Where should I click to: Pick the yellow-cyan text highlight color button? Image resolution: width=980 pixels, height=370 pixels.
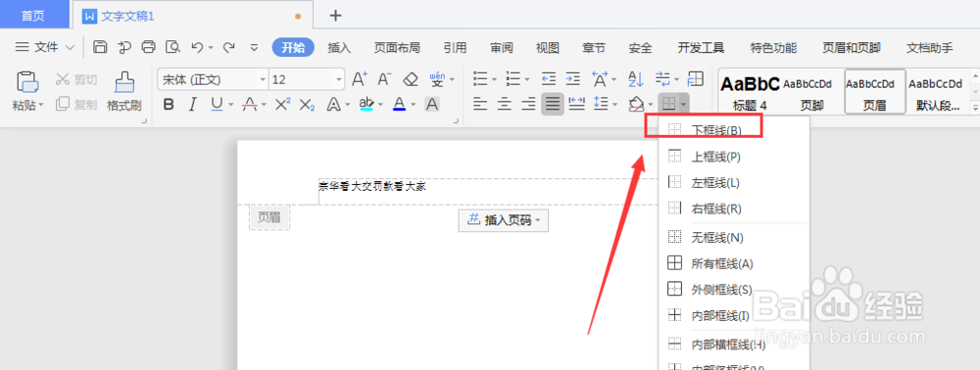367,104
